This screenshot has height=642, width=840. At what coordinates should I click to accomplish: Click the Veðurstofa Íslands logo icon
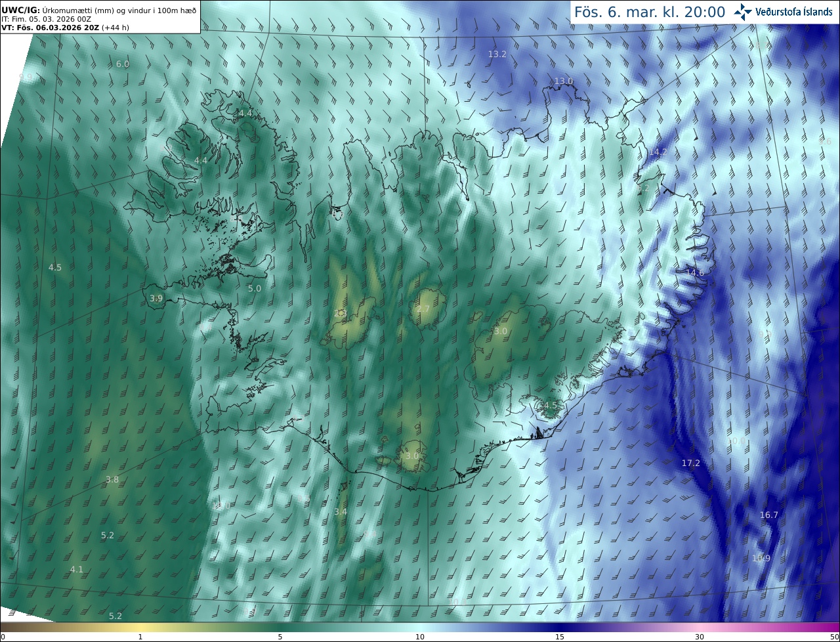click(x=743, y=11)
